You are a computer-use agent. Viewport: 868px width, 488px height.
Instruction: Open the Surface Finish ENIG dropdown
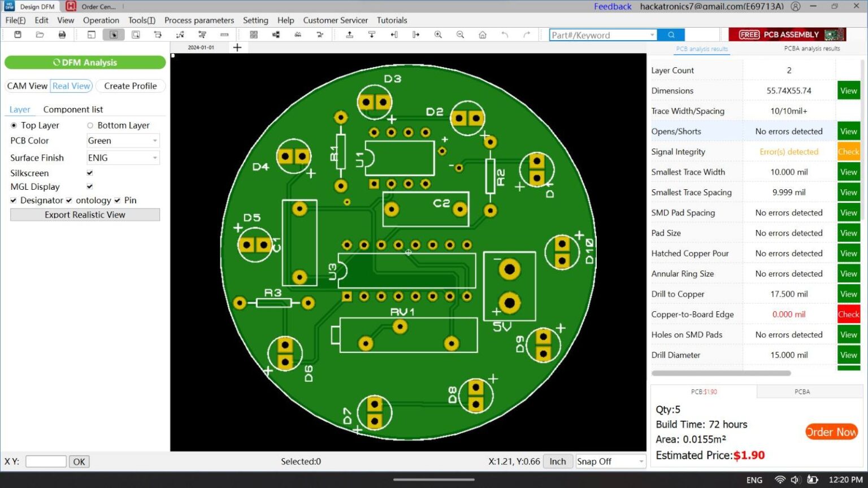click(155, 158)
